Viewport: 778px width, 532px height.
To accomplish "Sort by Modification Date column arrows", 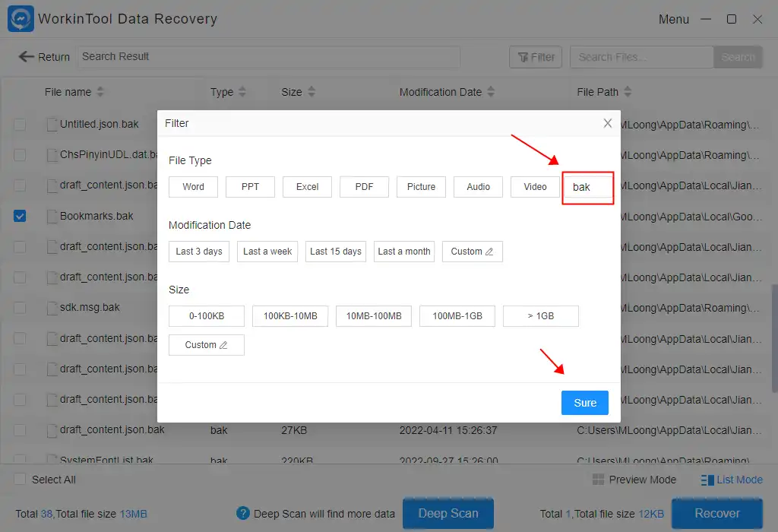I will tap(491, 92).
